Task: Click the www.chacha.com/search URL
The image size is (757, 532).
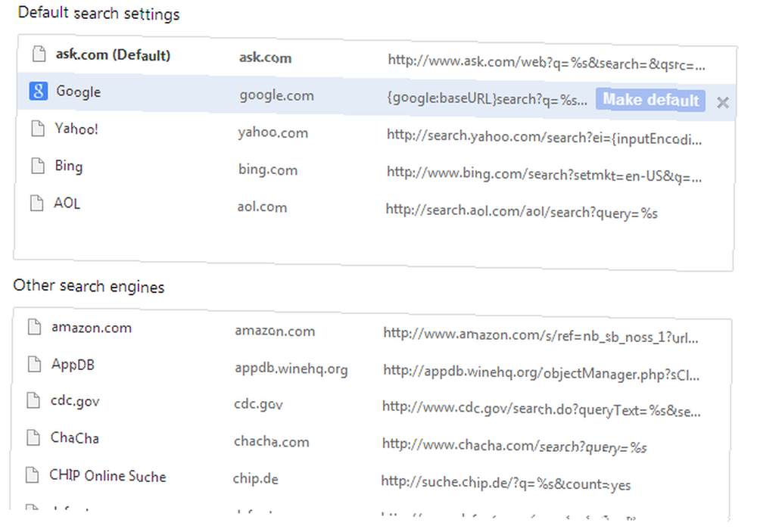Action: coord(514,446)
